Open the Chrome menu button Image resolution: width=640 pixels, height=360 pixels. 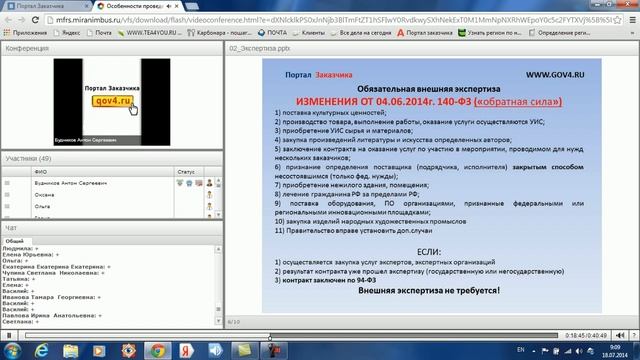pos(632,20)
